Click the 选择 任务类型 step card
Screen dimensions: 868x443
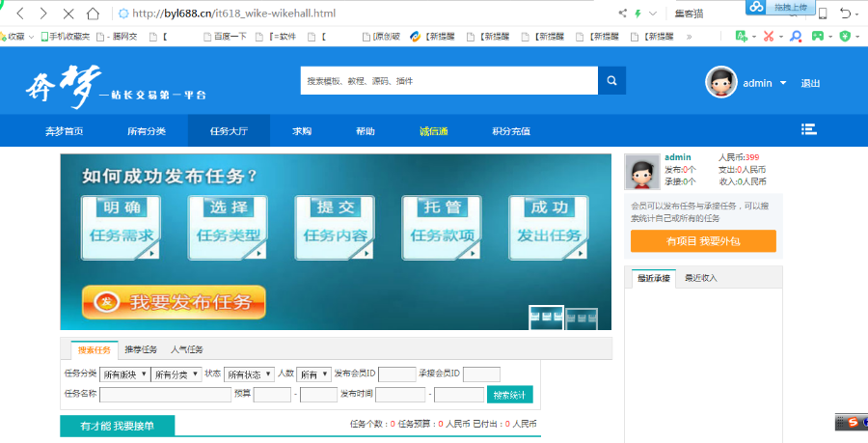228,228
